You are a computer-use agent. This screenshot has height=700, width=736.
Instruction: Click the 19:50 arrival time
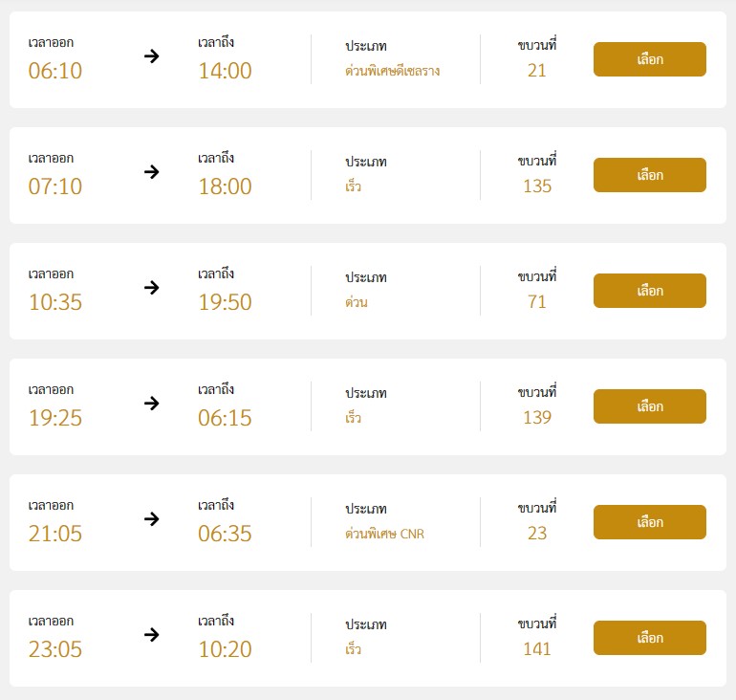click(225, 302)
